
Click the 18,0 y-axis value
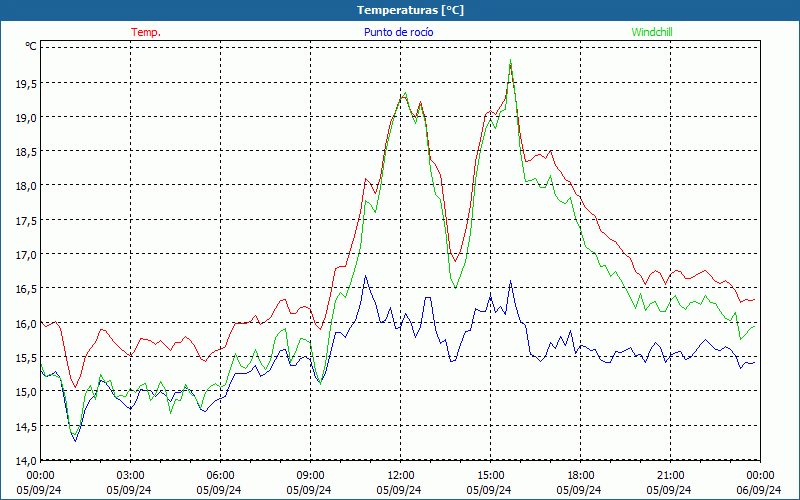coord(27,186)
